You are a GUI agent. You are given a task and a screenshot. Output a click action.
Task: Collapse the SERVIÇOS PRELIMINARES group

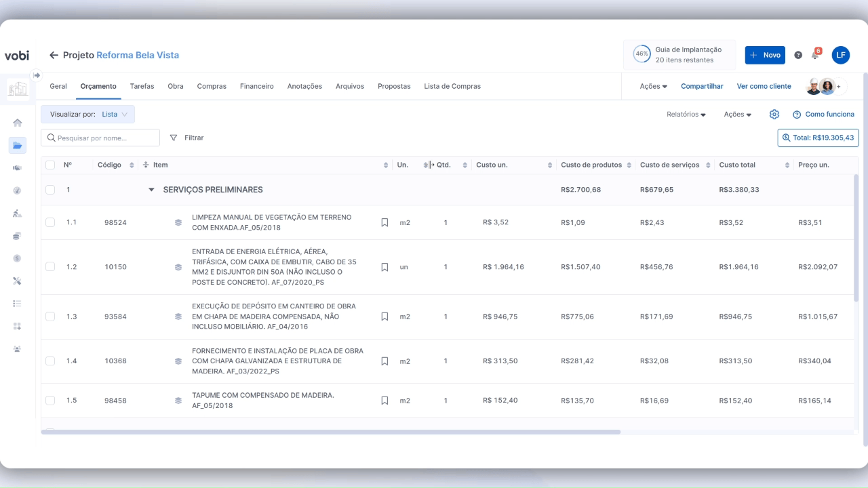pos(151,190)
